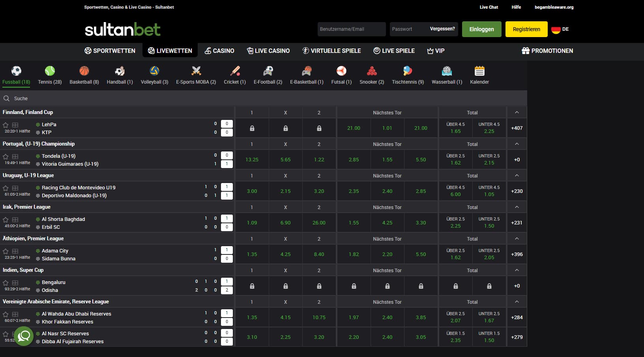Click the Einloggen button
The image size is (644, 357).
click(x=481, y=29)
